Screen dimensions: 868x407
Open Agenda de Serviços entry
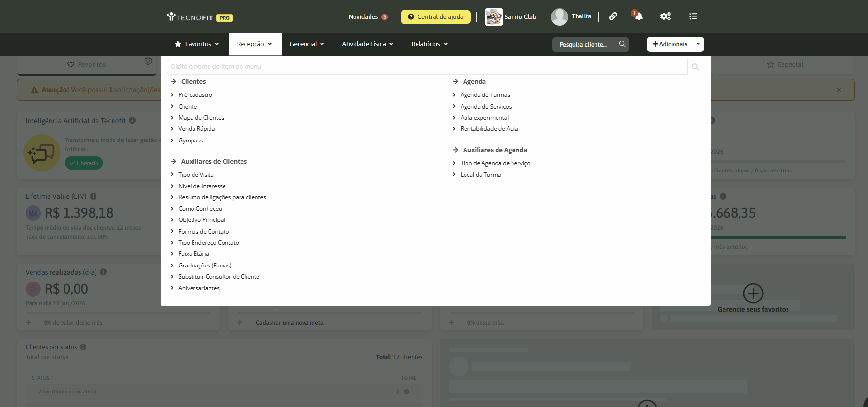(x=486, y=107)
